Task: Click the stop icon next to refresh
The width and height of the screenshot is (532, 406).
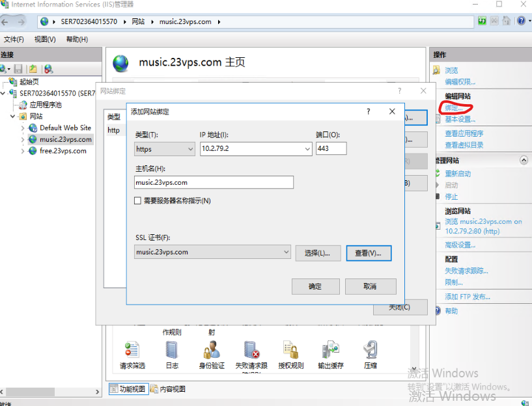Action: click(x=494, y=21)
